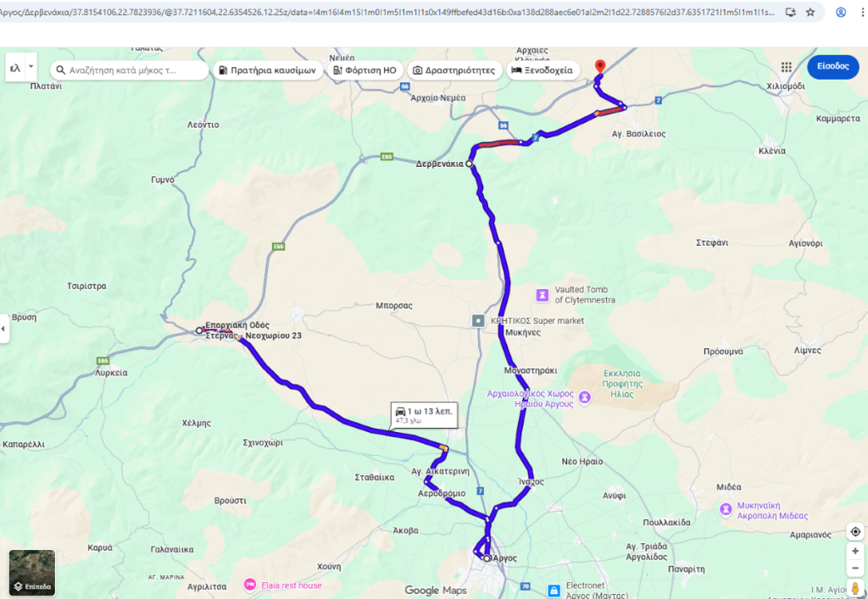Image resolution: width=868 pixels, height=599 pixels.
Task: Focus the search along route field
Action: [130, 70]
